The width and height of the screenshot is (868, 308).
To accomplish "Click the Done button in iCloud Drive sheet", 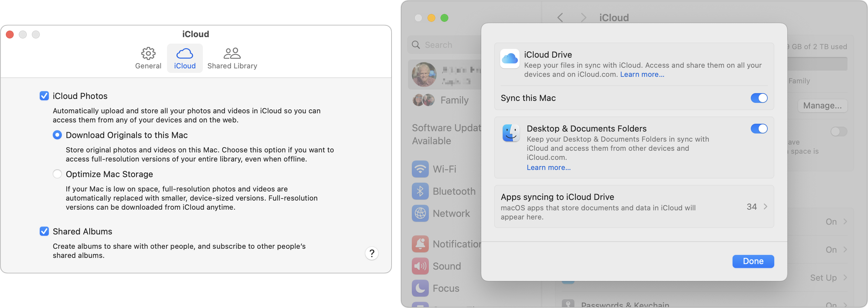I will tap(753, 261).
